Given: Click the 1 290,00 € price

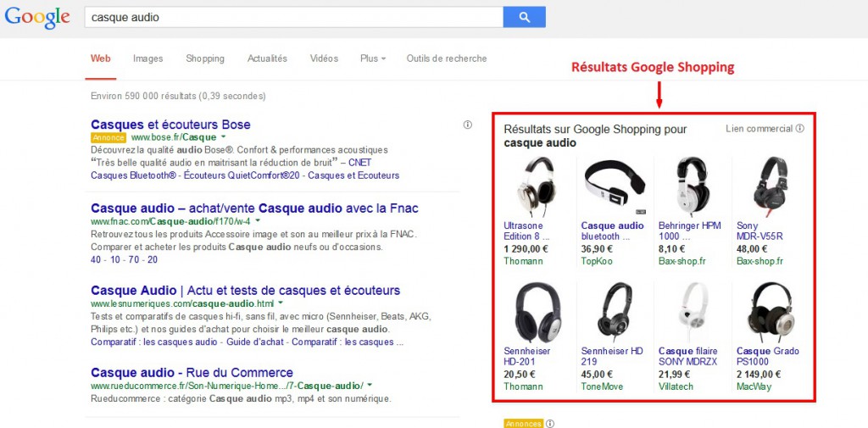Looking at the screenshot, I should pyautogui.click(x=527, y=249).
